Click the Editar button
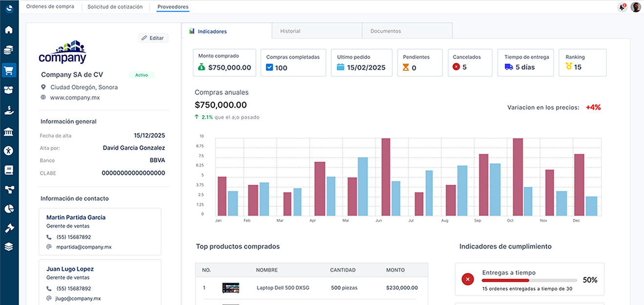Image resolution: width=644 pixels, height=305 pixels. (x=153, y=38)
